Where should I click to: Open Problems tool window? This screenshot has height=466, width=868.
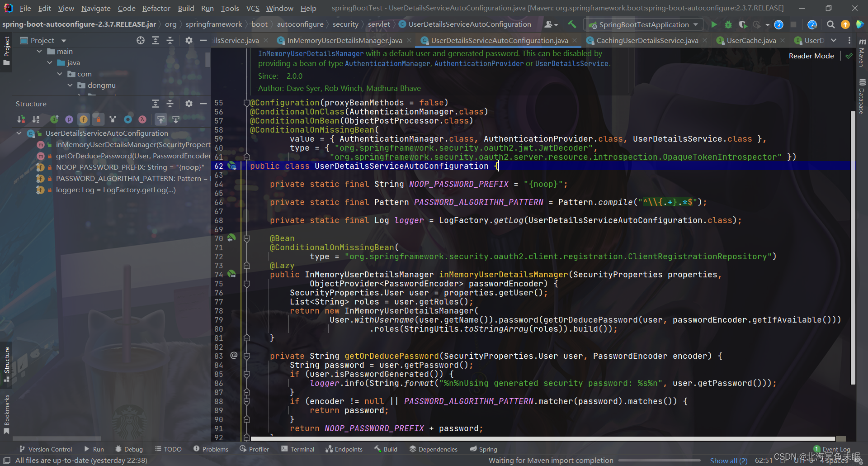(211, 449)
